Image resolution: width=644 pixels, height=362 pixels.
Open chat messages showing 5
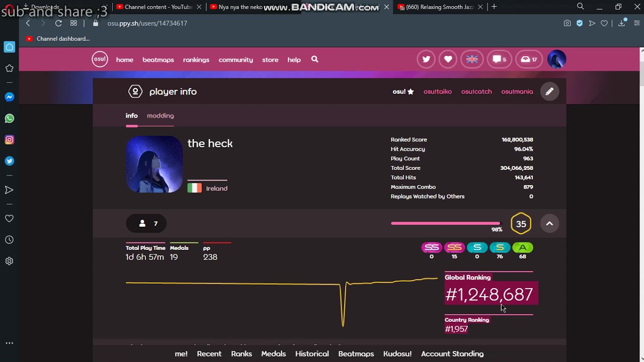click(x=500, y=59)
